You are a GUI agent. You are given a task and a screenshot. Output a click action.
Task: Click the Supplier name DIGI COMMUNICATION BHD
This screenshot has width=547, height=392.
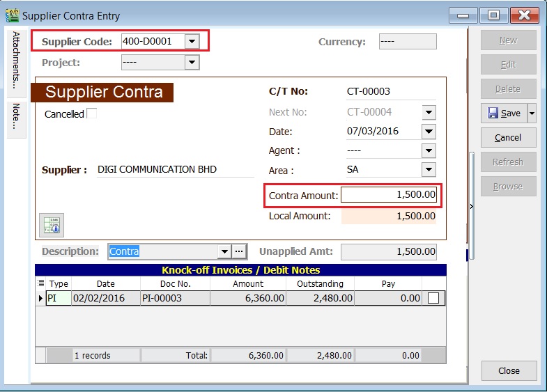pyautogui.click(x=157, y=169)
